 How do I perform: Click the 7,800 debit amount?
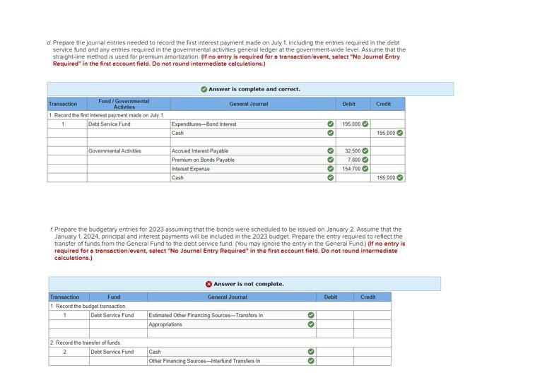354,160
